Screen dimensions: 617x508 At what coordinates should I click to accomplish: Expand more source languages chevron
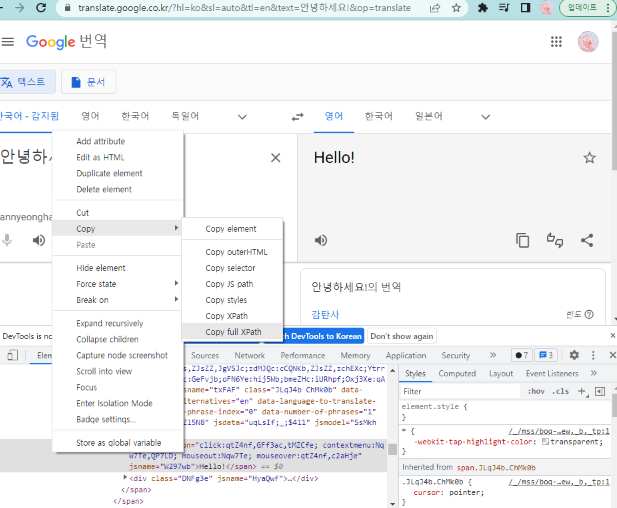coord(242,117)
